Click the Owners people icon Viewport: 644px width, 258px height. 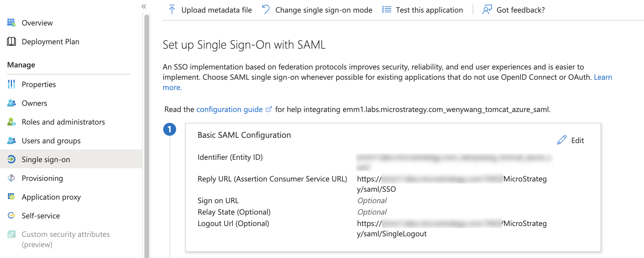pyautogui.click(x=11, y=103)
